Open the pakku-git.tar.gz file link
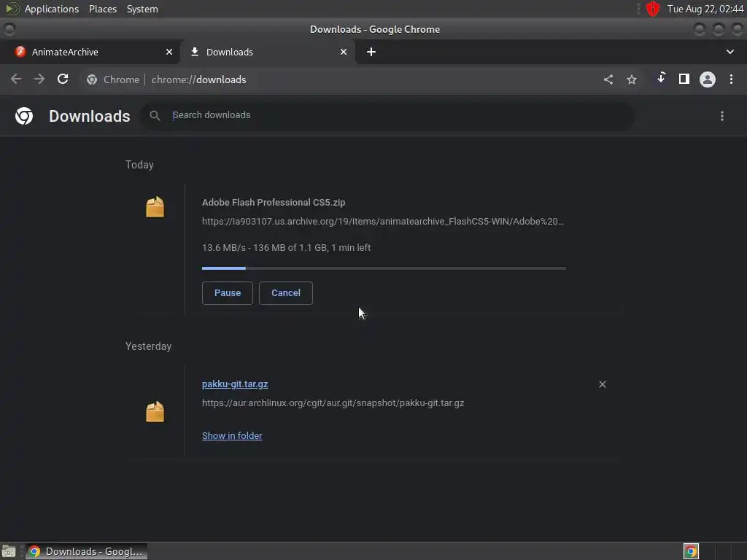This screenshot has height=560, width=747. (x=235, y=384)
